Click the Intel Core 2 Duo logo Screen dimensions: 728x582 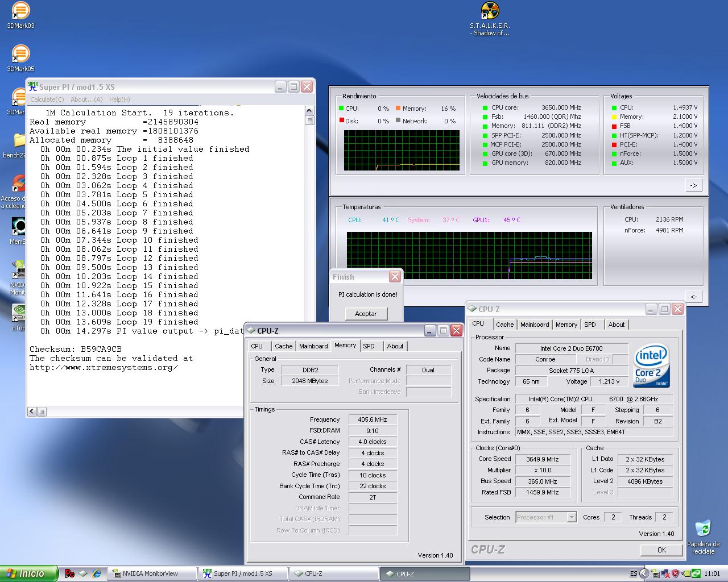coord(651,365)
